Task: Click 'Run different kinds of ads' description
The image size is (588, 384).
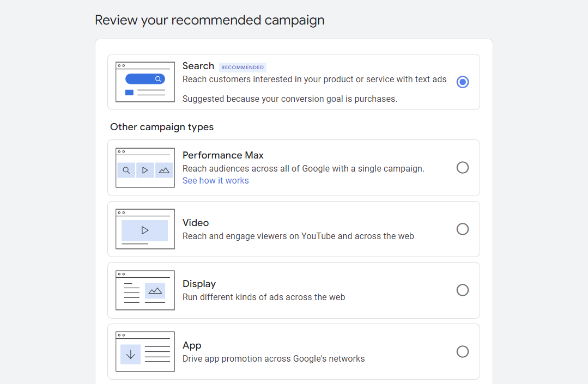Action: tap(264, 297)
